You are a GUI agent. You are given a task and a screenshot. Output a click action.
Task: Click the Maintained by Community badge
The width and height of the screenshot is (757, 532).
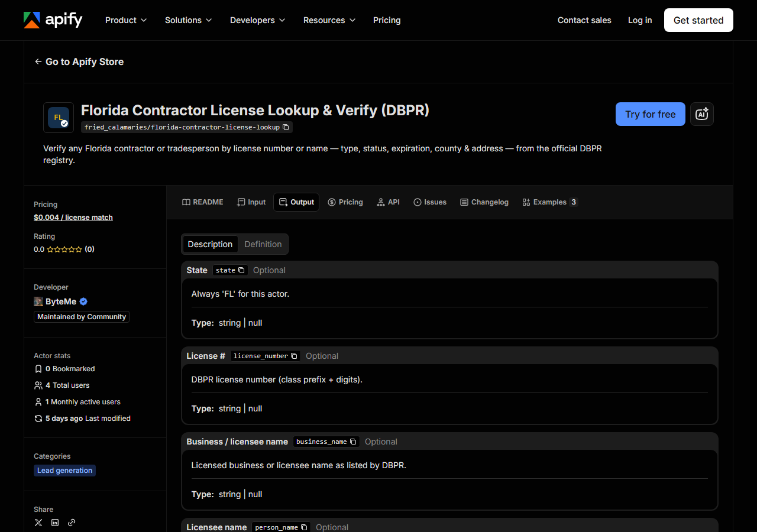coord(82,317)
